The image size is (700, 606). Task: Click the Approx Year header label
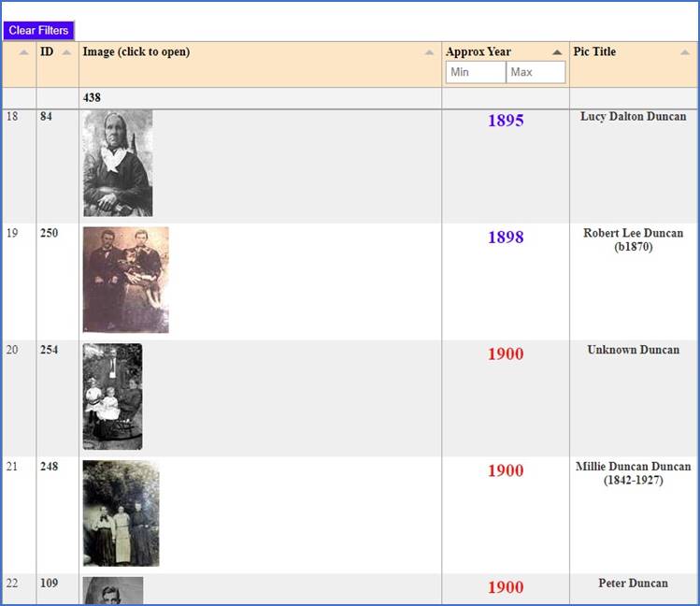coord(479,51)
